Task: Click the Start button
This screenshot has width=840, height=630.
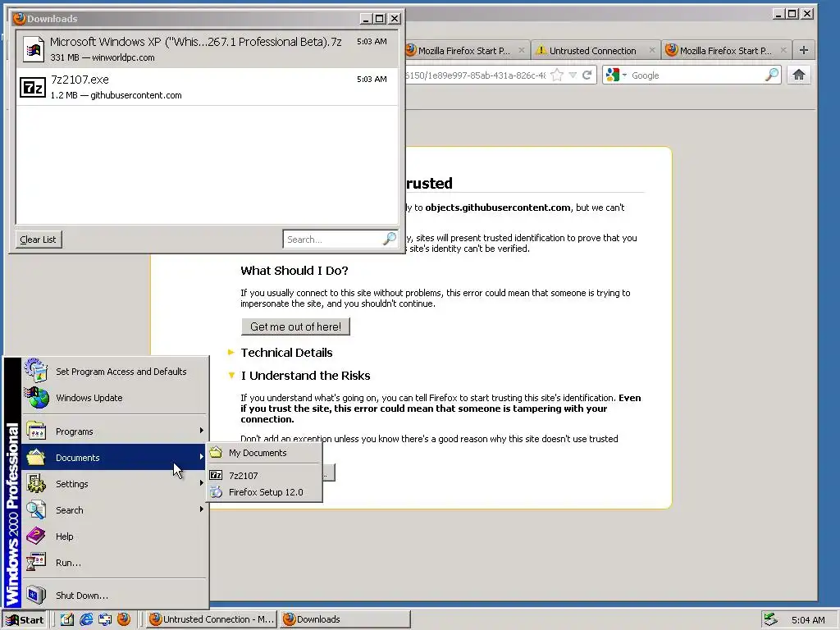Action: coord(25,619)
